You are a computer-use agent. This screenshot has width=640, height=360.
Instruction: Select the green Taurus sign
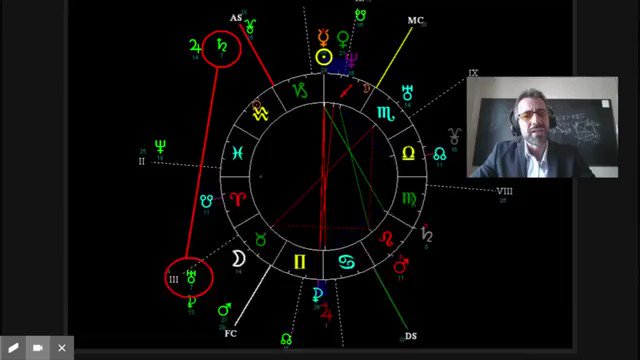click(x=261, y=240)
